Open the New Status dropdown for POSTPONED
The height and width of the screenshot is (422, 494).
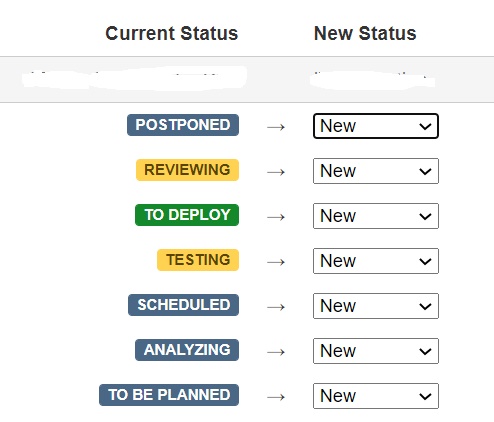(x=376, y=126)
